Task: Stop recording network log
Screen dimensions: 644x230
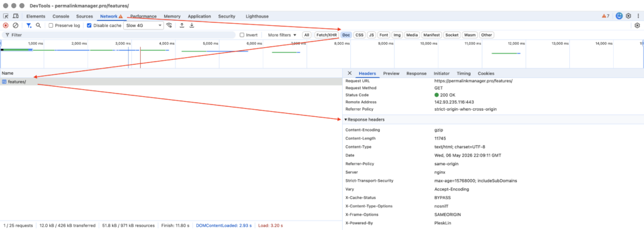Action: point(6,26)
